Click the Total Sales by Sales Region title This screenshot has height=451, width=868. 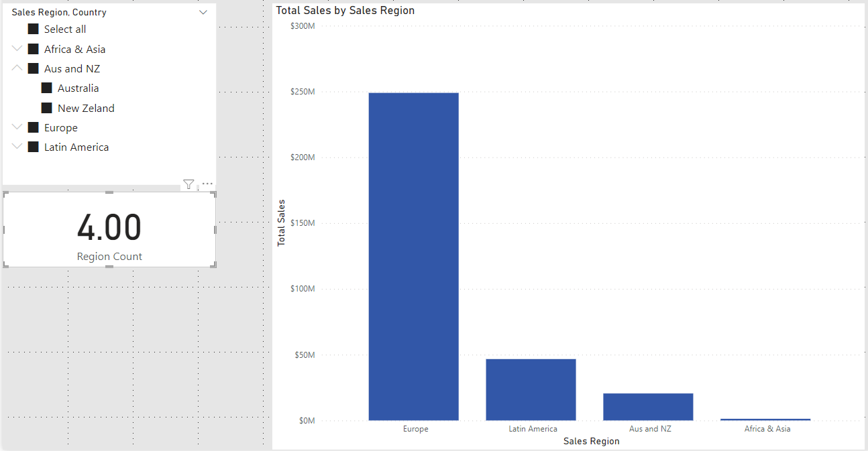tap(345, 11)
